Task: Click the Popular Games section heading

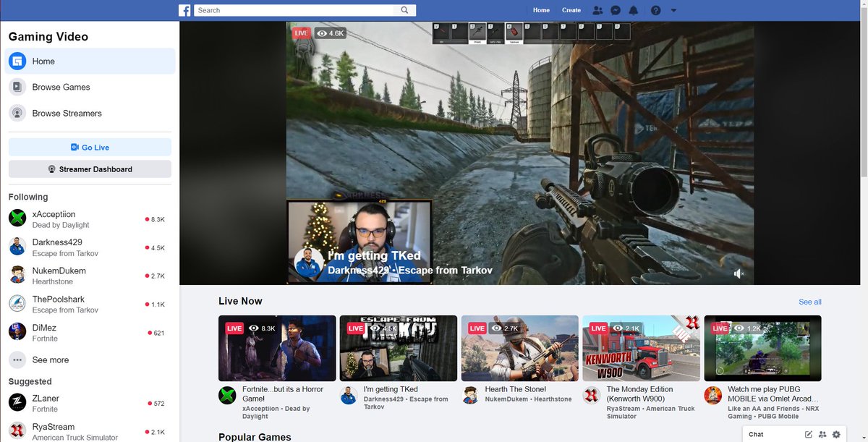Action: [x=255, y=437]
